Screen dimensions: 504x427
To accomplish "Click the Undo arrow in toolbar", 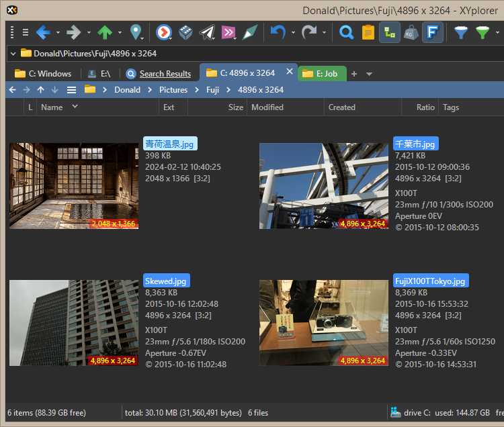I will click(278, 32).
